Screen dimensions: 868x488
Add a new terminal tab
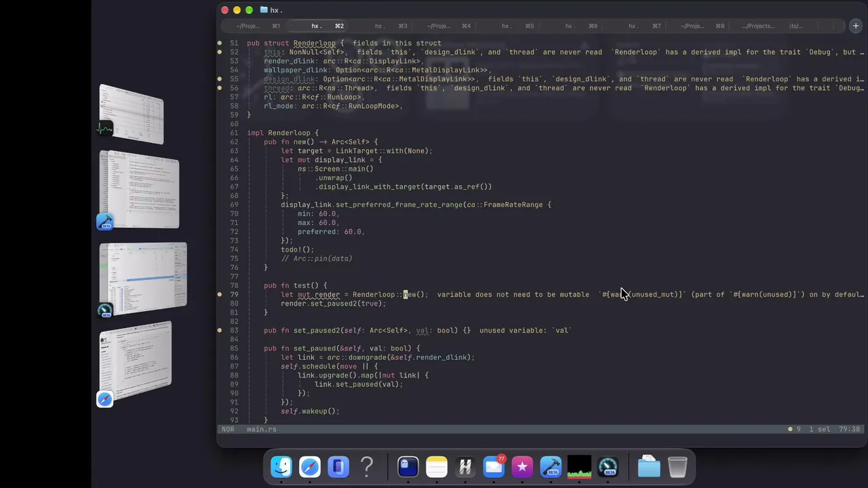pyautogui.click(x=856, y=26)
